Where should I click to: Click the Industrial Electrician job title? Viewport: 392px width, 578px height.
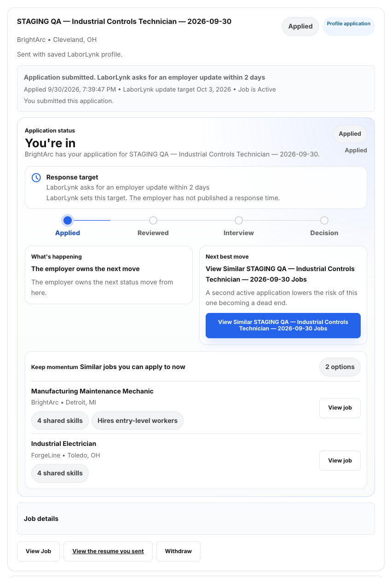pyautogui.click(x=64, y=444)
